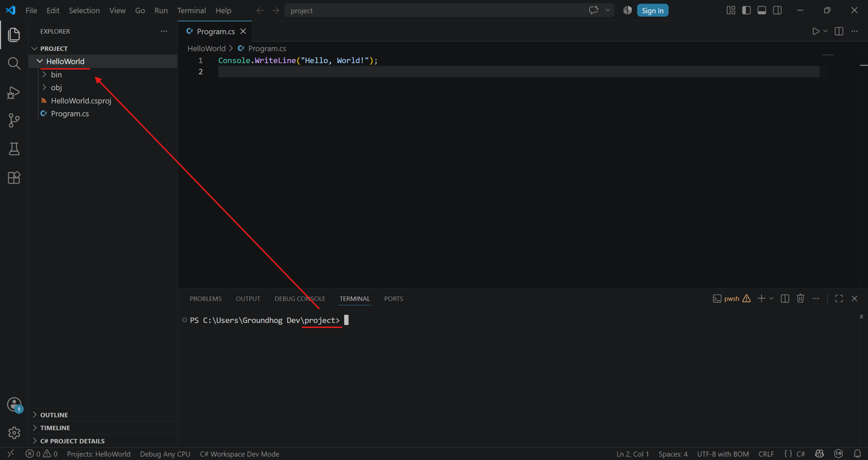The width and height of the screenshot is (868, 460).
Task: Open the Extensions view icon
Action: tap(14, 178)
